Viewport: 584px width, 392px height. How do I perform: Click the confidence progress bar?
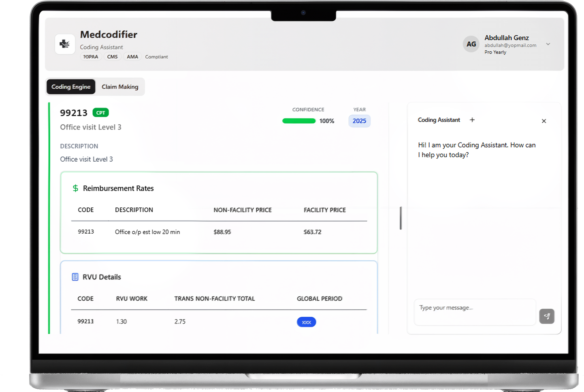click(299, 121)
